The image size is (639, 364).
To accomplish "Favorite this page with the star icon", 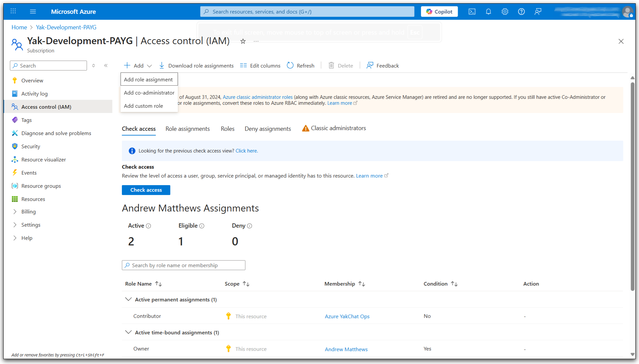I will click(243, 41).
